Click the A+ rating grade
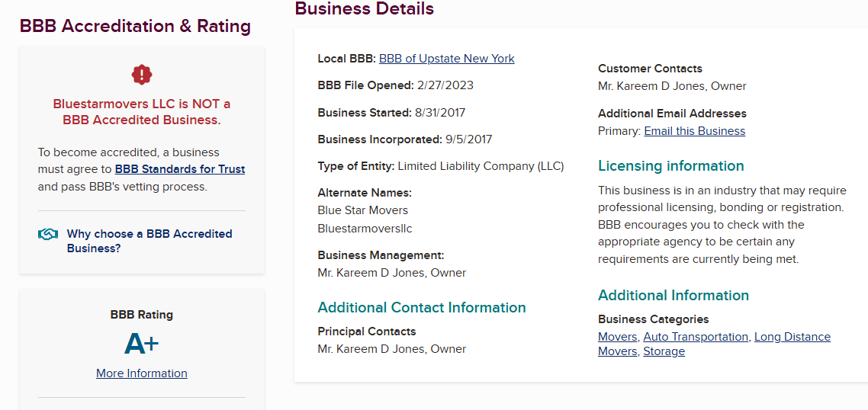This screenshot has height=410, width=868. [142, 344]
